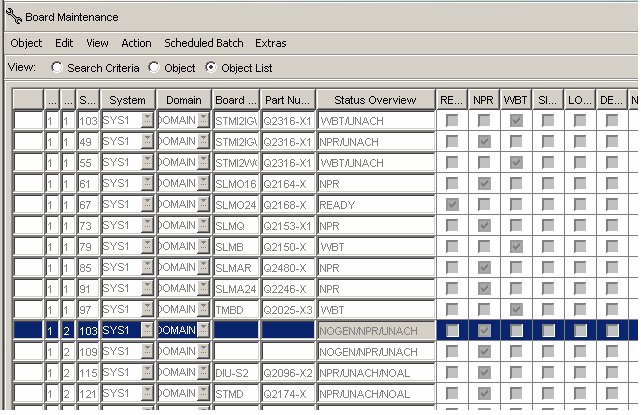
Task: Click the Q2164-X part number cell
Action: 288,184
